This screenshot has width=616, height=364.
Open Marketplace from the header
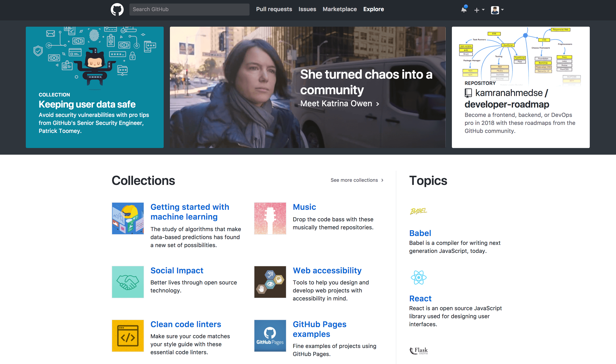pos(339,9)
